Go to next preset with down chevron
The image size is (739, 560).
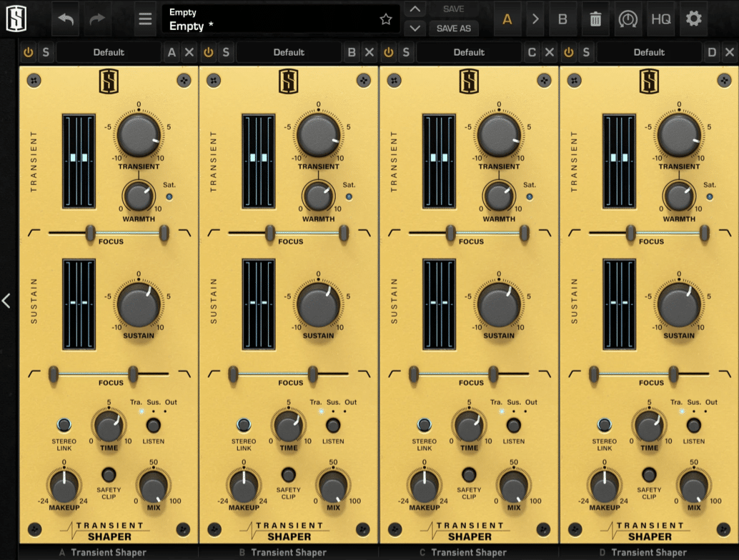[415, 29]
